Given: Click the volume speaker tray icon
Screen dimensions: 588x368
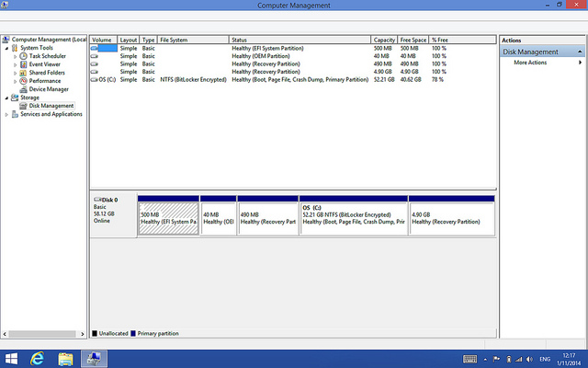Looking at the screenshot, I should tap(529, 359).
